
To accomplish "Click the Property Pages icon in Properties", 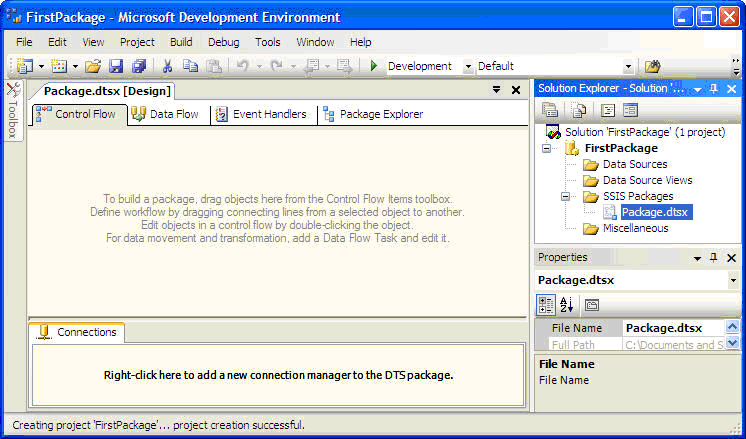I will pyautogui.click(x=591, y=305).
